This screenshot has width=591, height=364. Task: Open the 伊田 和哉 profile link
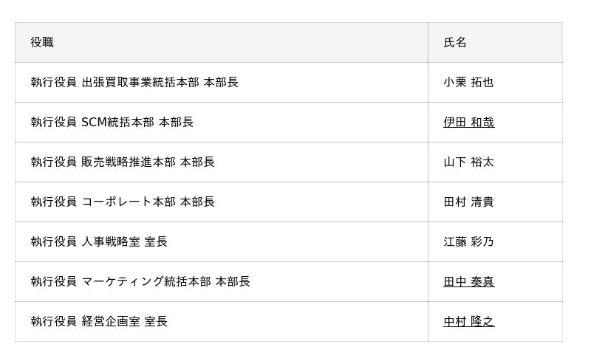pos(468,123)
